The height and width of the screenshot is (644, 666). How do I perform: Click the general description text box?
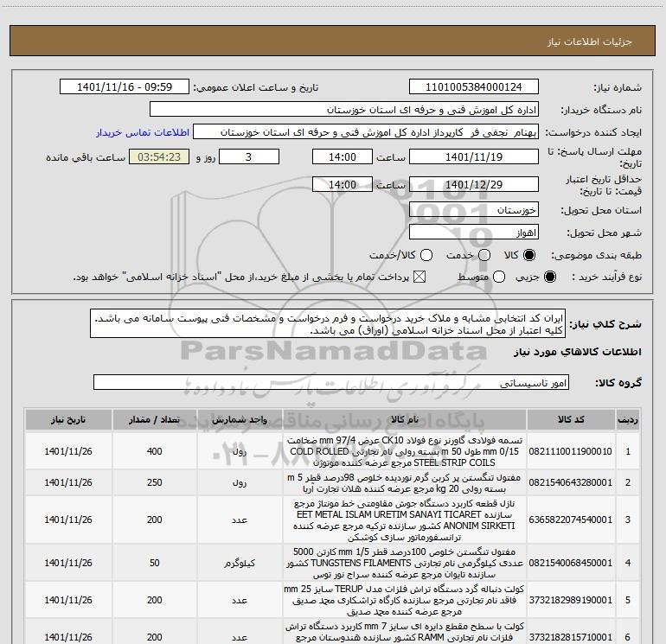pyautogui.click(x=328, y=324)
